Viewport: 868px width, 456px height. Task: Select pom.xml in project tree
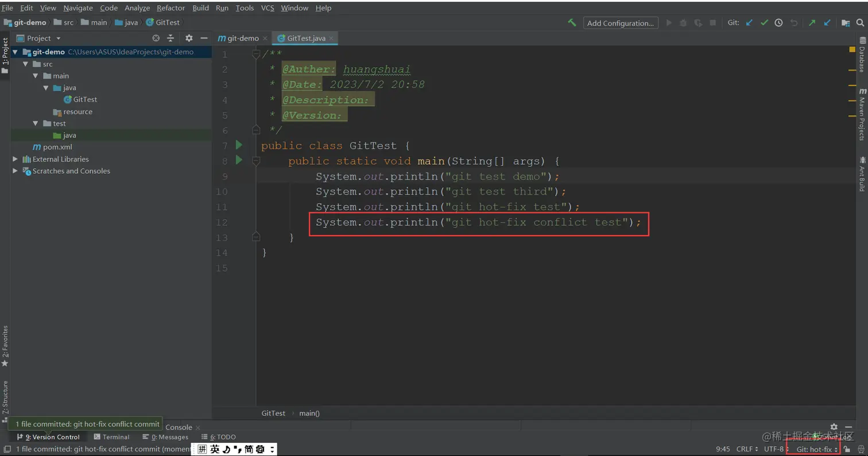pyautogui.click(x=52, y=147)
